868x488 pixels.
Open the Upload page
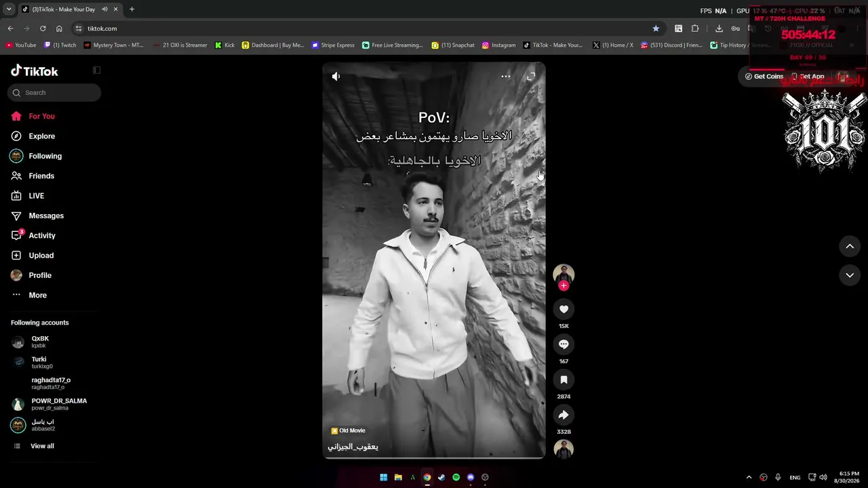click(32, 256)
